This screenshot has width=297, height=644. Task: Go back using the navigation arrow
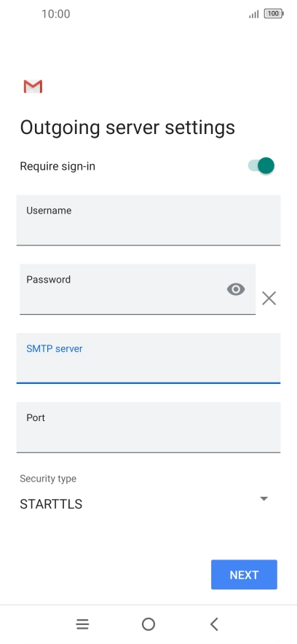(214, 624)
